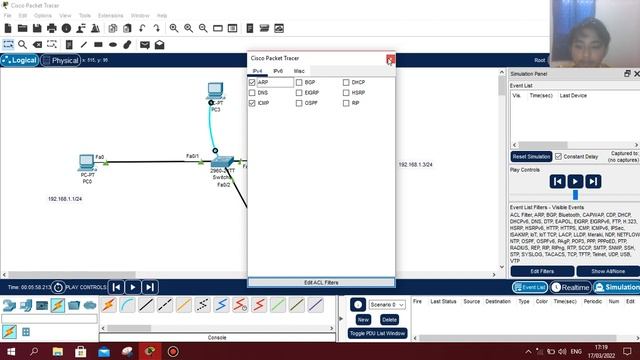Redo the last action
640x360 pixels.
pos(157,28)
